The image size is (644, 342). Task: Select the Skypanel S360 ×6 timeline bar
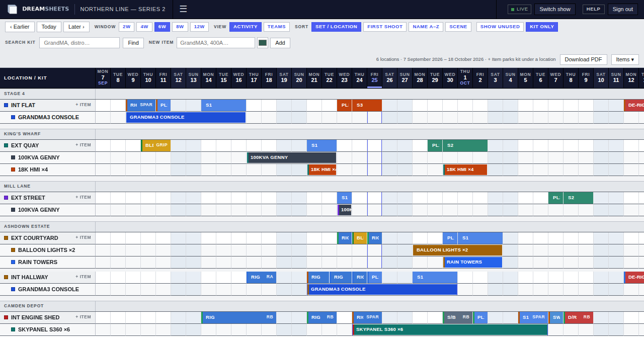(450, 329)
